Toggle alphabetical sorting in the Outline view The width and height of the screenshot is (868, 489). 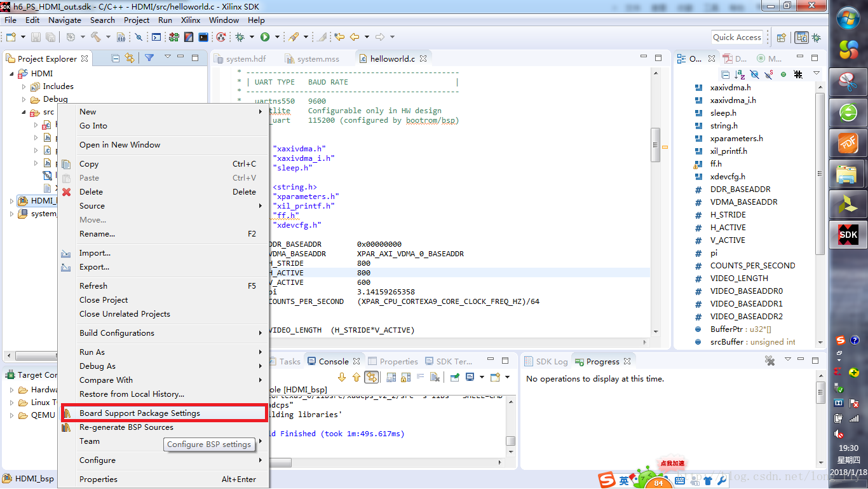click(x=740, y=74)
